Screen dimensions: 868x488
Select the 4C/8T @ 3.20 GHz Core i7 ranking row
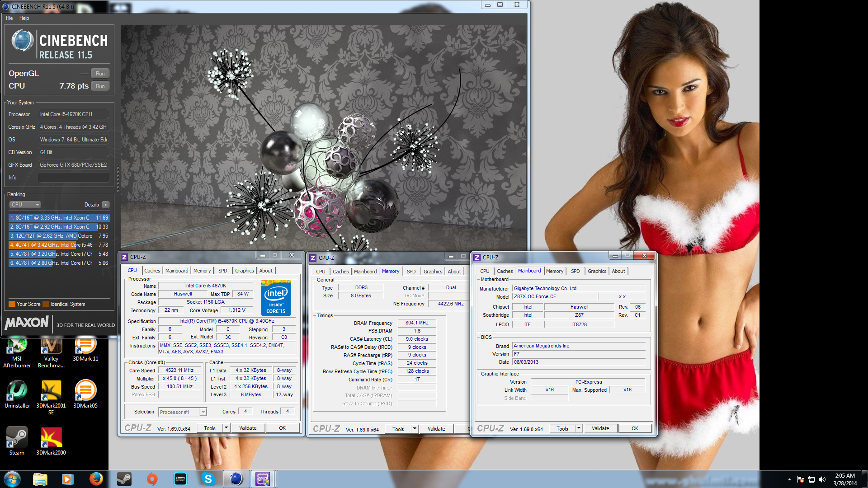click(59, 254)
